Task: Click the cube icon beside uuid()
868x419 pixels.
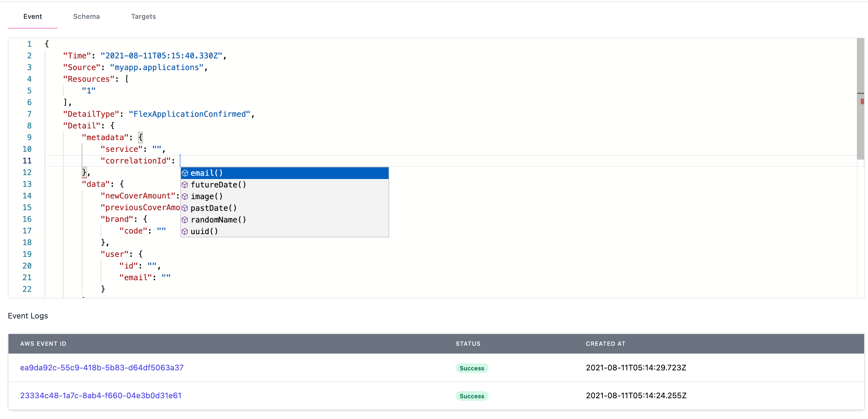Action: coord(185,232)
